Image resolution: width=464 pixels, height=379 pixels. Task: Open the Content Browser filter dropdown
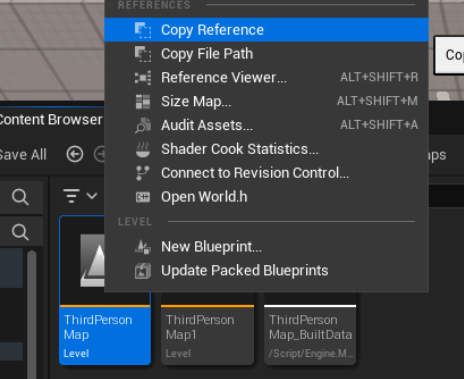pos(80,196)
